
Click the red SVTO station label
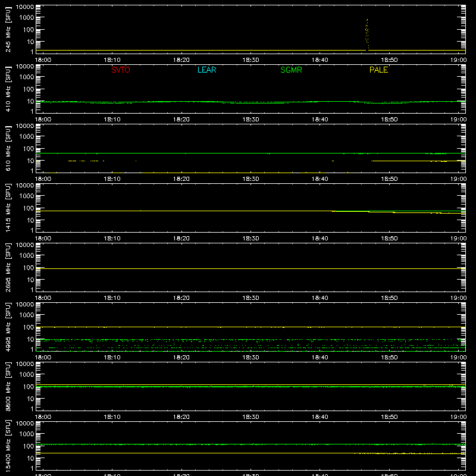121,70
